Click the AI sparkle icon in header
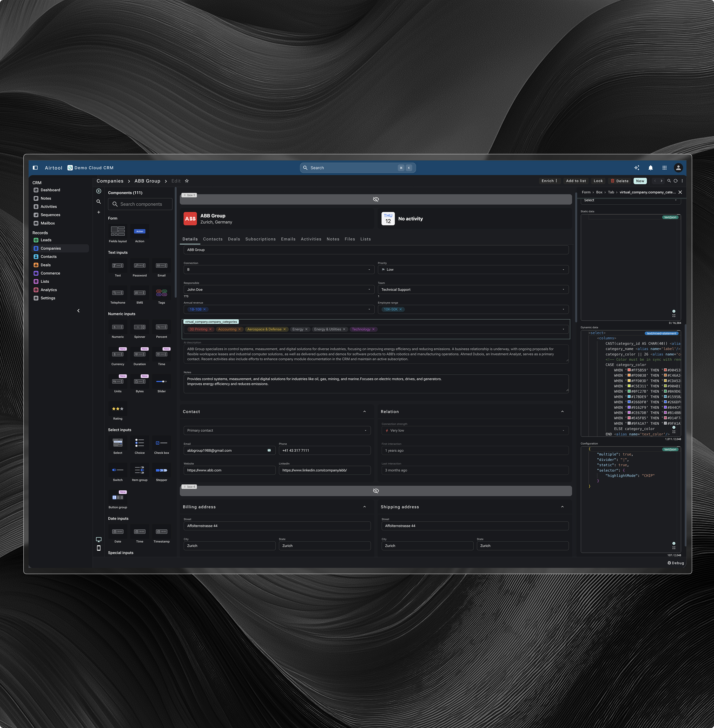The height and width of the screenshot is (728, 714). 636,168
